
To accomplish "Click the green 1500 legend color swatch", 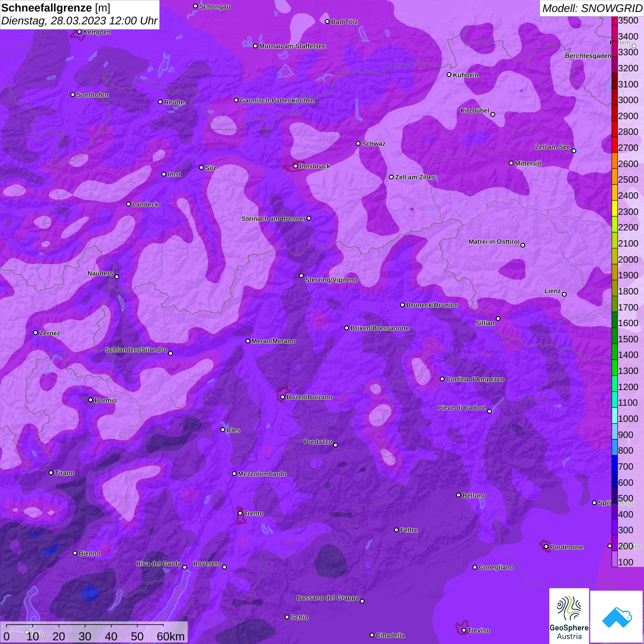I will coord(615,336).
